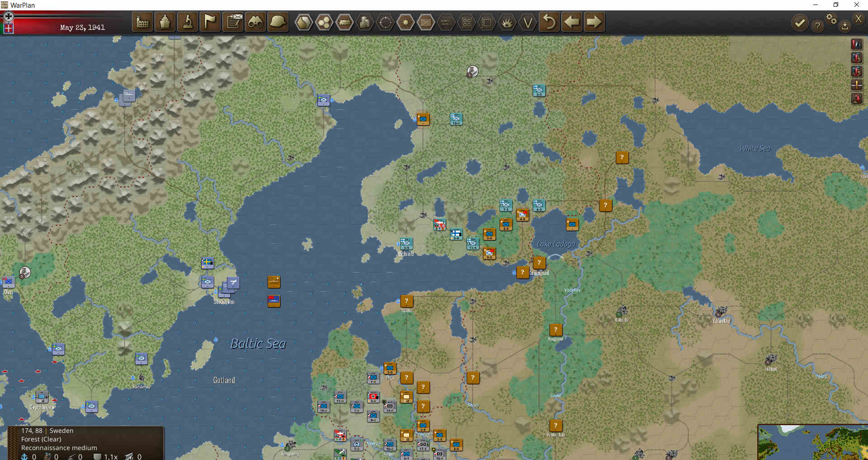This screenshot has width=868, height=460.
Task: Click the binoculars toolbar button
Action: tap(255, 22)
